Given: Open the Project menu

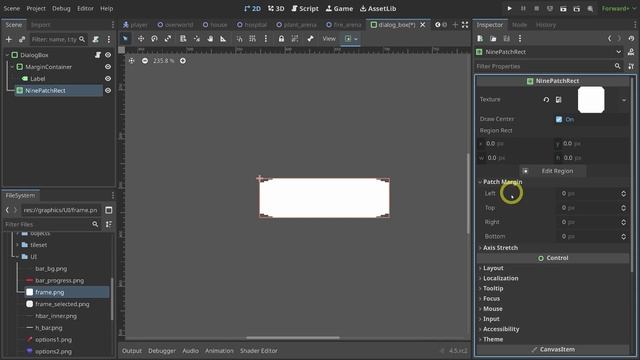Looking at the screenshot, I should 36,8.
